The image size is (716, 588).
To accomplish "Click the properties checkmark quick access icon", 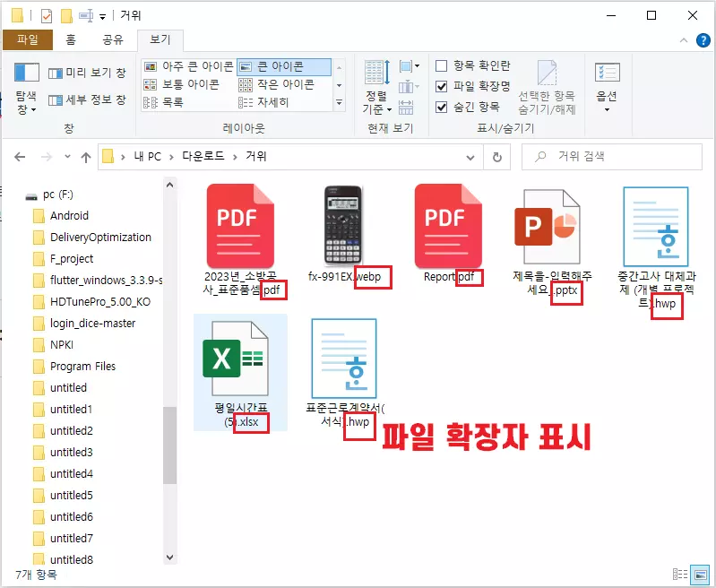I will click(x=46, y=16).
